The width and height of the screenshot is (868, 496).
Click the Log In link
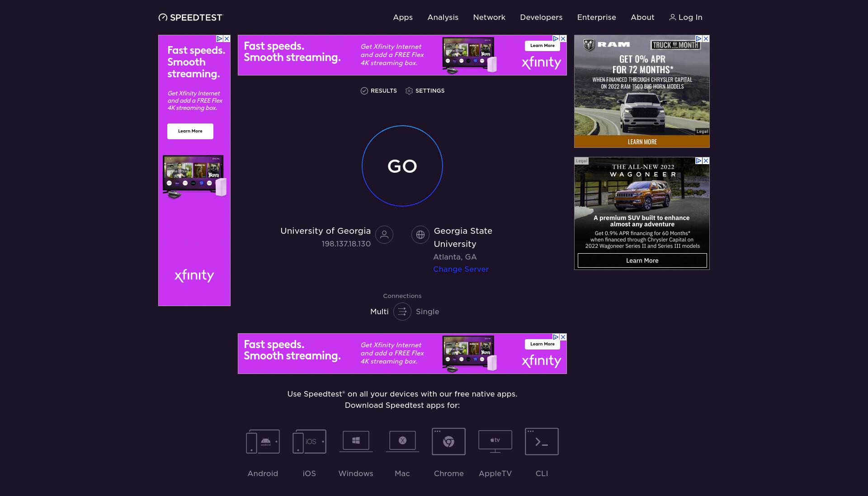[686, 17]
